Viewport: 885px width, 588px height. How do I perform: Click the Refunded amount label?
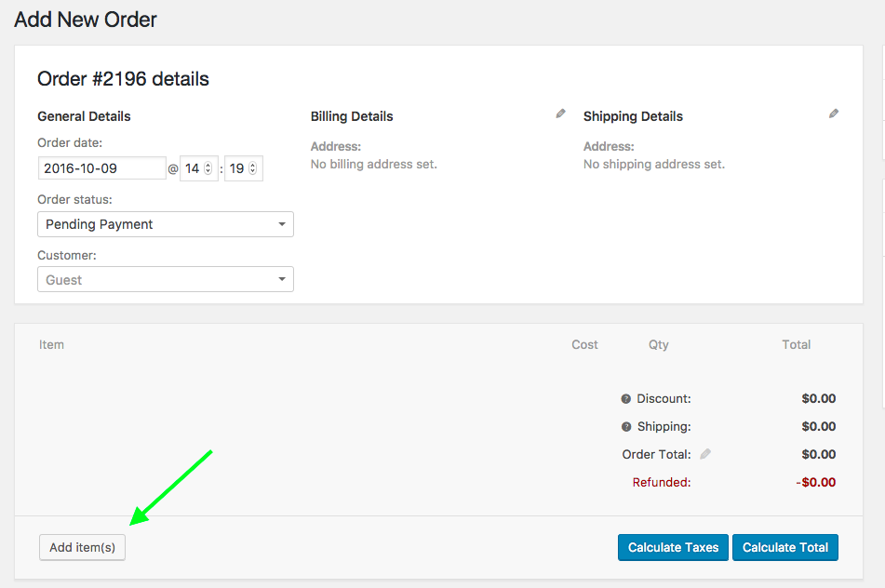point(661,482)
